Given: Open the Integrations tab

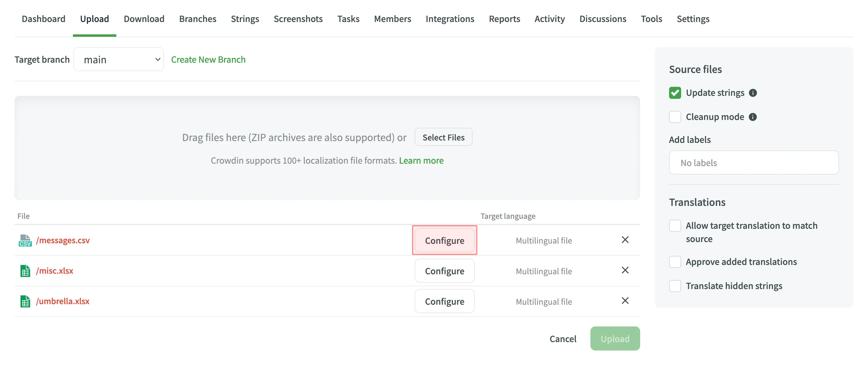Looking at the screenshot, I should pos(450,19).
